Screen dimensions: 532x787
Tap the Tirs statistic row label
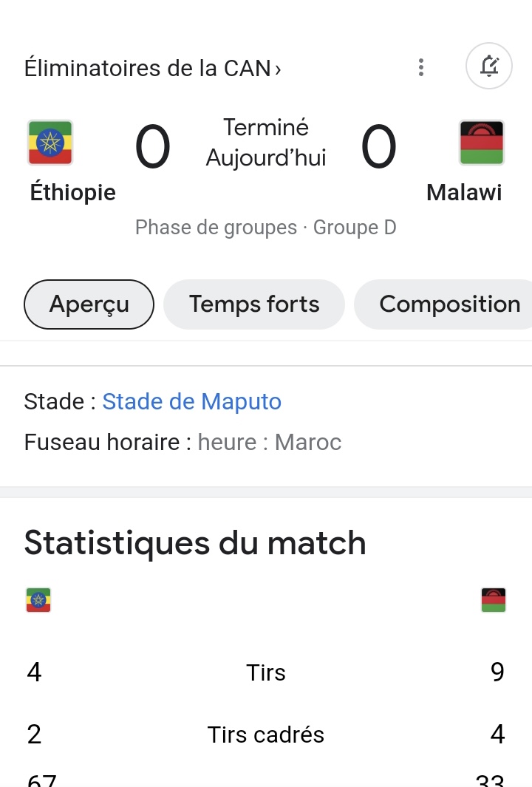point(266,672)
